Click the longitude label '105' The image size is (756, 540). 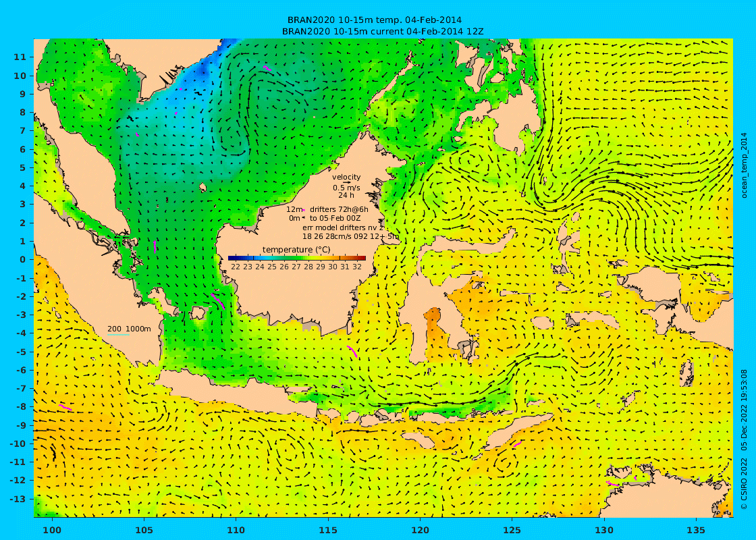pos(144,529)
